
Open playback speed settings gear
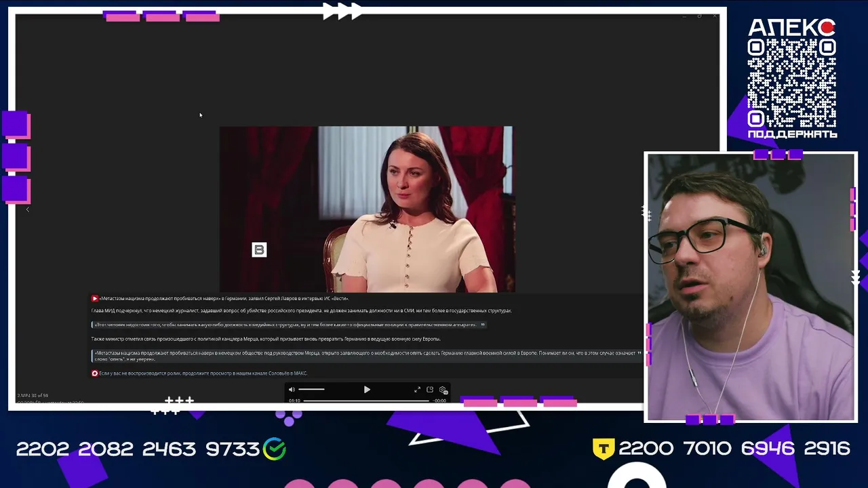click(443, 390)
